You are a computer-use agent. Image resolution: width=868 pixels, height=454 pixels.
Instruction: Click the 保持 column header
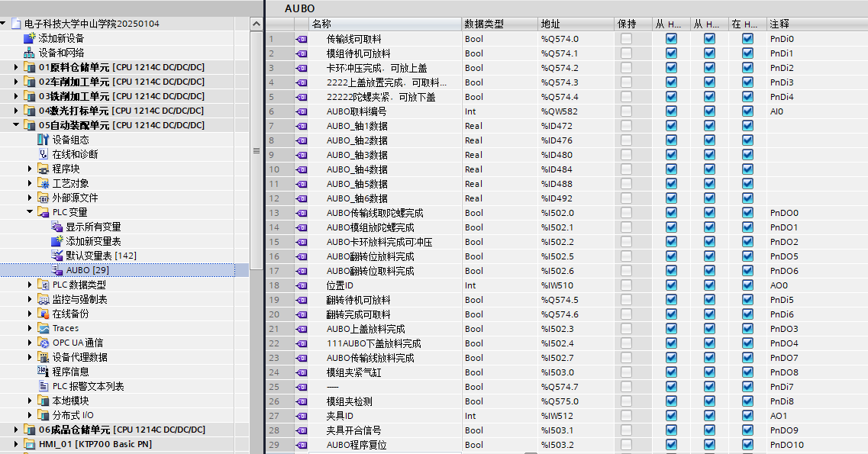[633, 24]
